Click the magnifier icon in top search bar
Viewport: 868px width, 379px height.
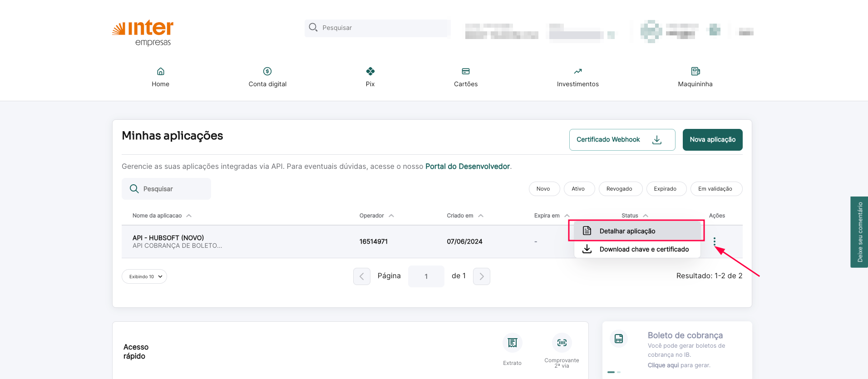click(x=313, y=27)
